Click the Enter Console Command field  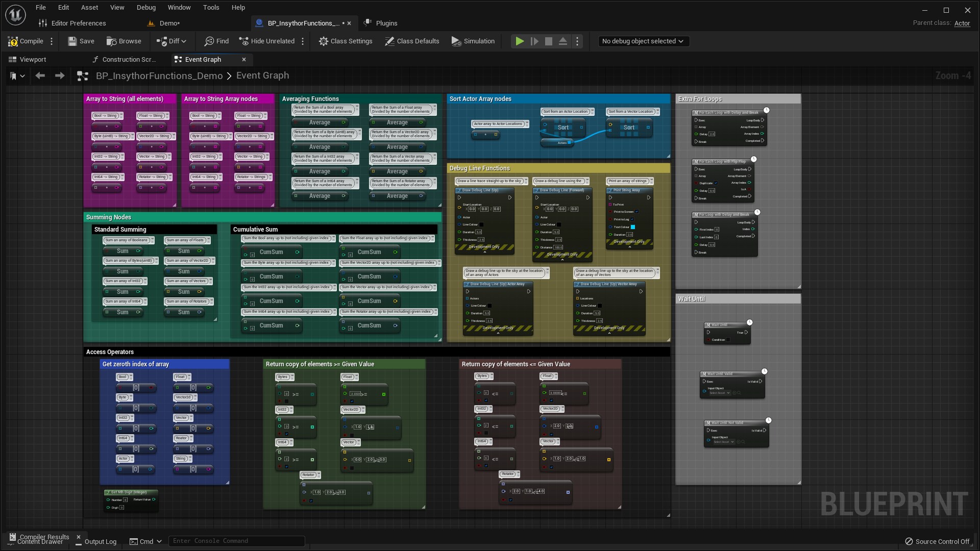236,541
